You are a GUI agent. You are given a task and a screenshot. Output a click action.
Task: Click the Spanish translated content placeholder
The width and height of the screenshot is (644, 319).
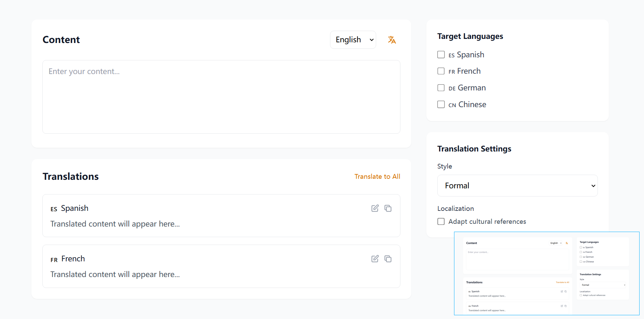pyautogui.click(x=115, y=224)
